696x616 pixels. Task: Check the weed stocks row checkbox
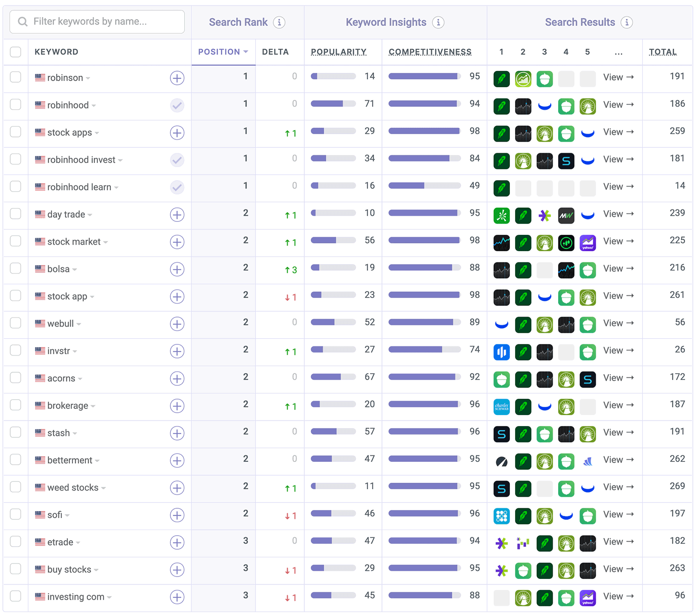(x=16, y=486)
